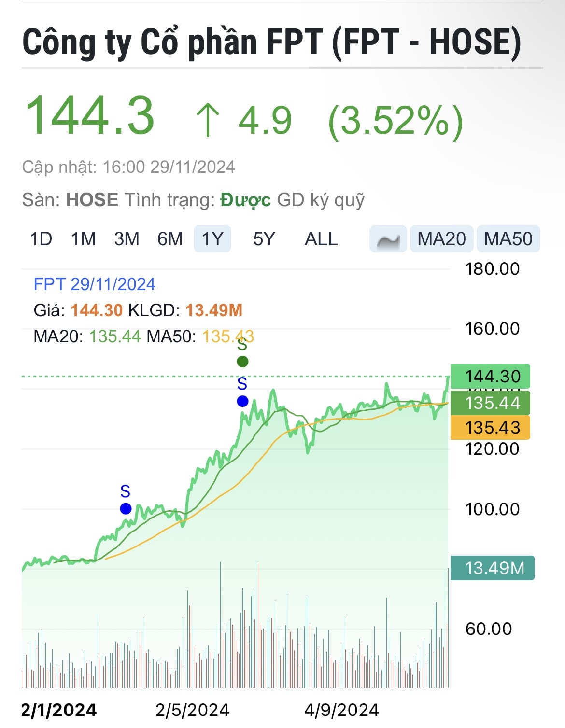Click the 'KLGD: 13.49M' legend value
Image resolution: width=565 pixels, height=728 pixels.
click(x=185, y=310)
